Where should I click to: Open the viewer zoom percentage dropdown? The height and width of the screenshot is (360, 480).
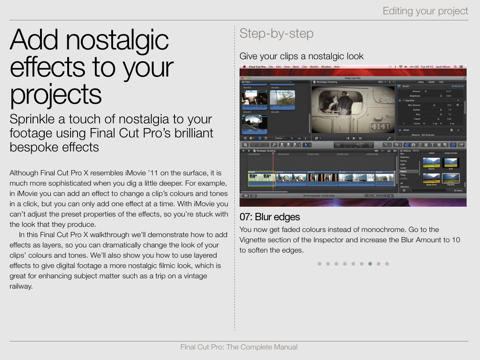tap(381, 82)
